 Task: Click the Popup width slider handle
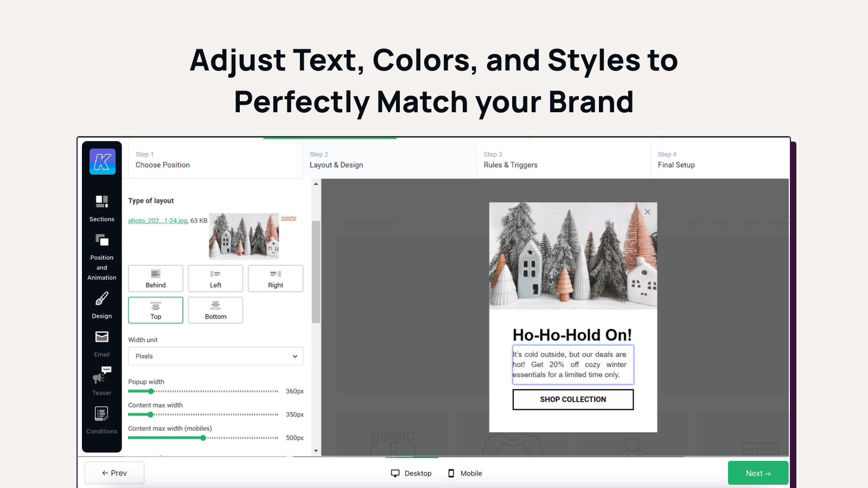tap(151, 391)
